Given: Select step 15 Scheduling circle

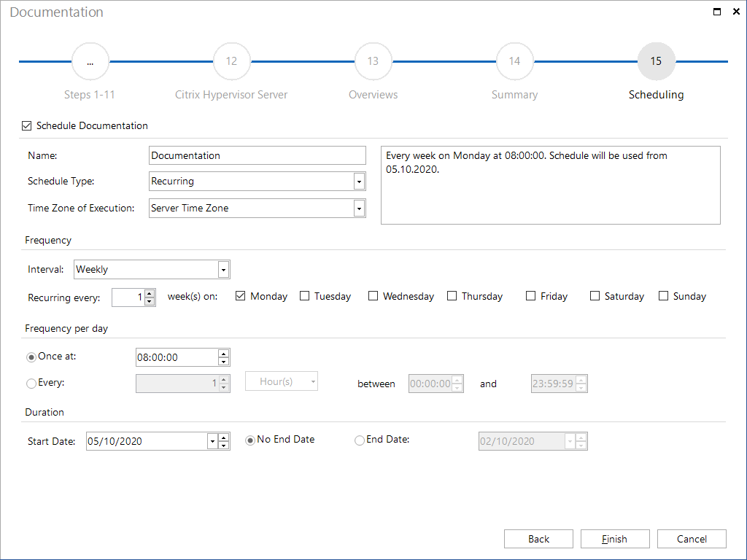Looking at the screenshot, I should tap(656, 61).
